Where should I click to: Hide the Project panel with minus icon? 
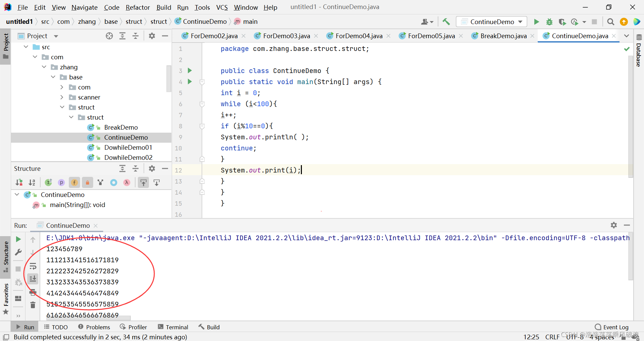tap(165, 36)
